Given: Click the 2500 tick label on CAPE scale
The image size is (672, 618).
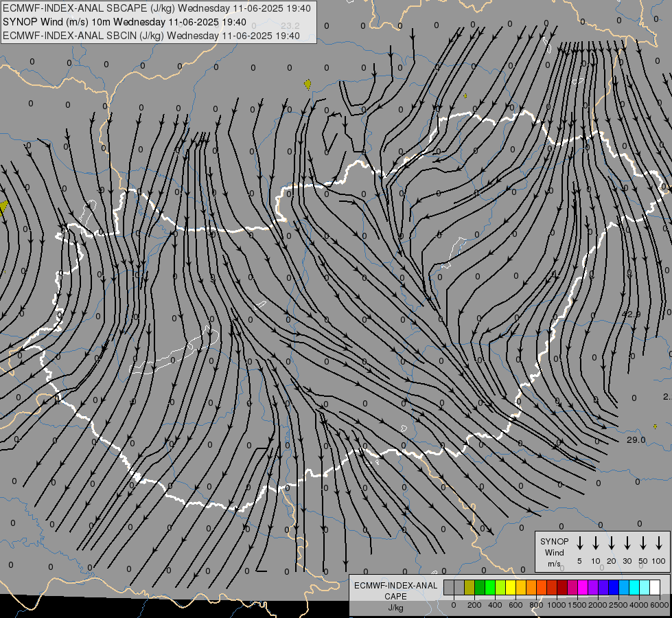Looking at the screenshot, I should click(x=618, y=605).
